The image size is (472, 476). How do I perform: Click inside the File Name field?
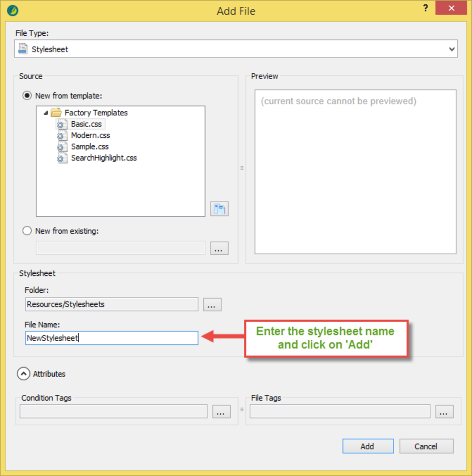point(111,338)
